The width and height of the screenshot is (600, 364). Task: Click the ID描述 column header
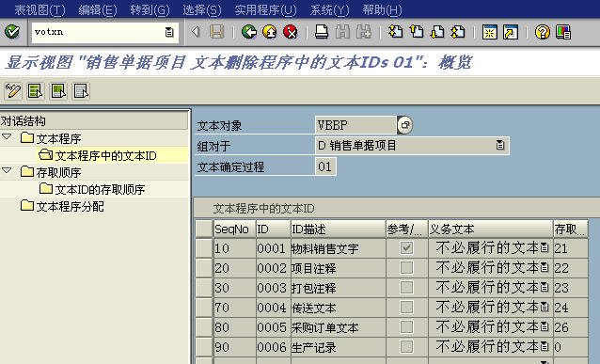(x=338, y=229)
